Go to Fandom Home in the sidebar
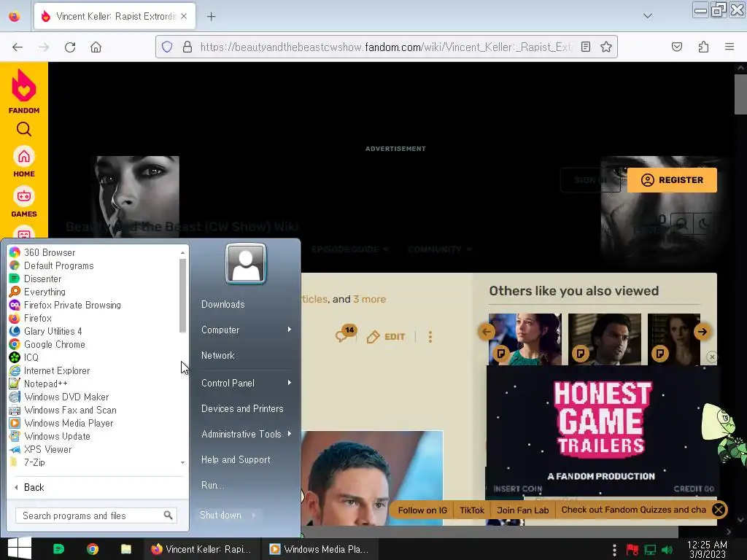 pos(24,163)
